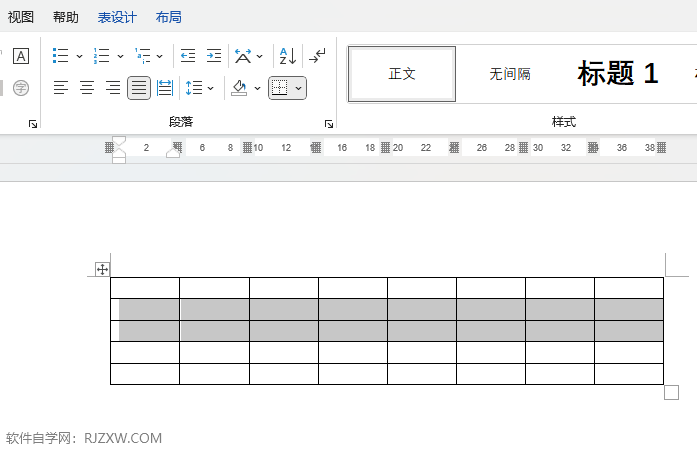
Task: Open line spacing dropdown arrow
Action: coord(211,88)
